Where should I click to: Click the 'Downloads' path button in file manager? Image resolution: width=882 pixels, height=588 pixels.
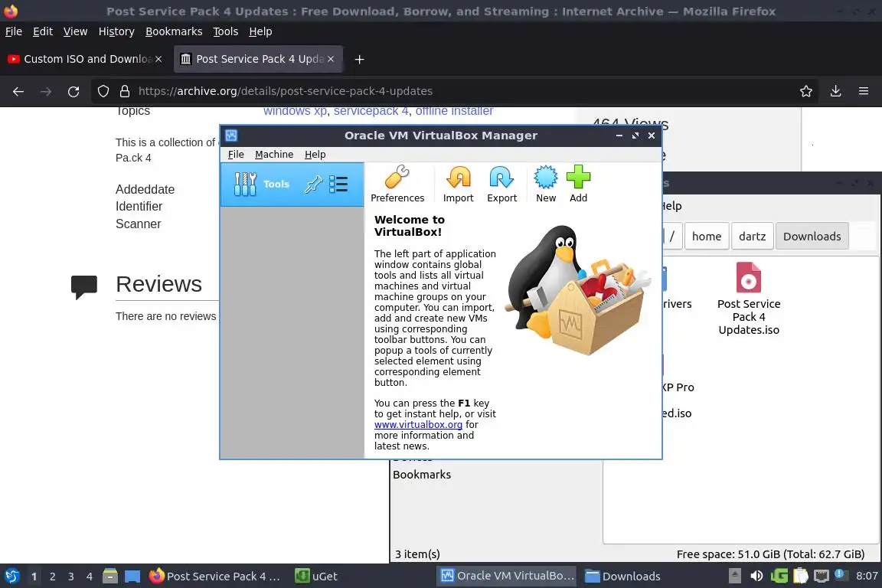click(812, 237)
